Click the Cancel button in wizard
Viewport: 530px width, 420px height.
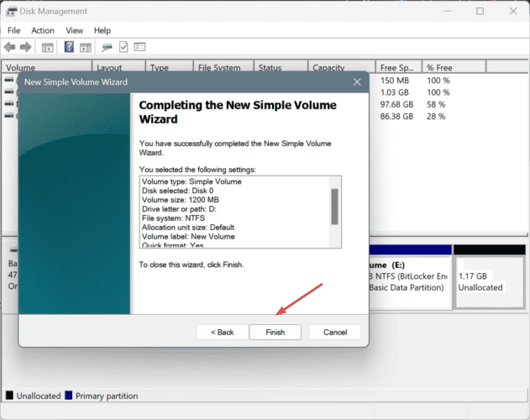pyautogui.click(x=335, y=332)
